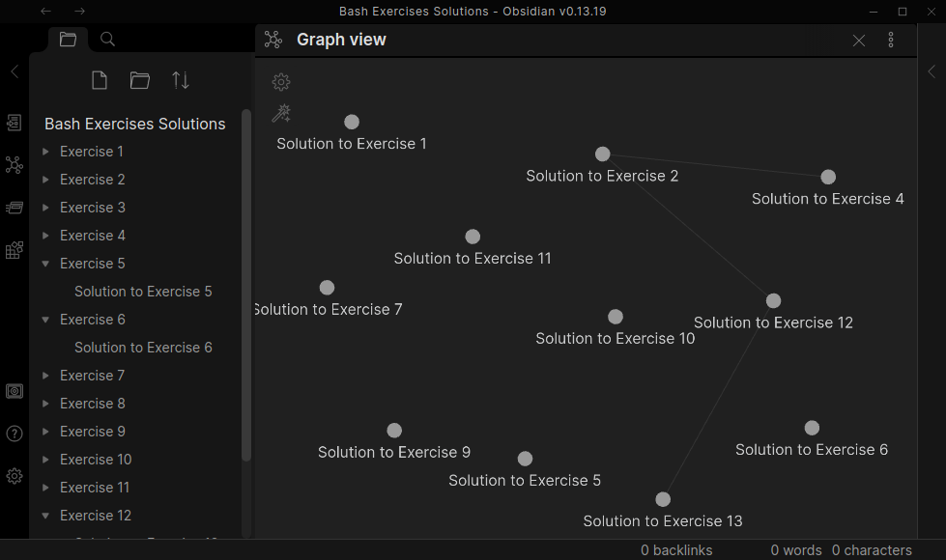The width and height of the screenshot is (946, 560).
Task: Click the file explorer vertical scrollbar
Action: click(245, 290)
